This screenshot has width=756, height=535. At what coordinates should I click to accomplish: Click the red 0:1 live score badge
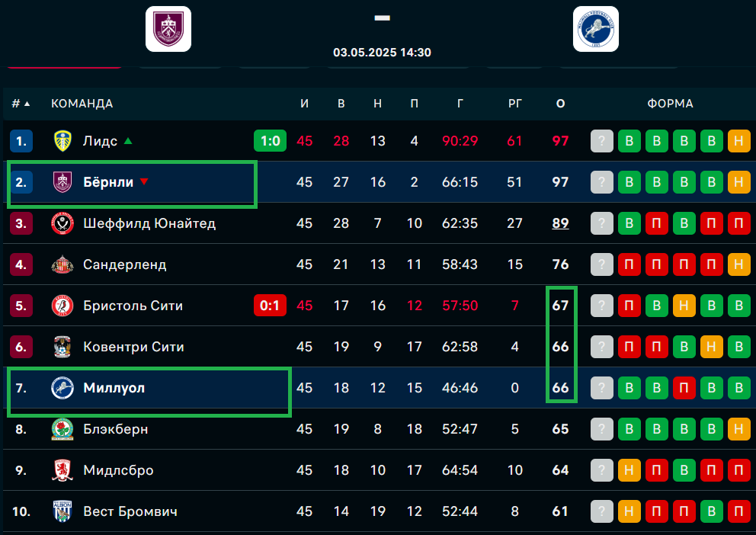point(270,306)
